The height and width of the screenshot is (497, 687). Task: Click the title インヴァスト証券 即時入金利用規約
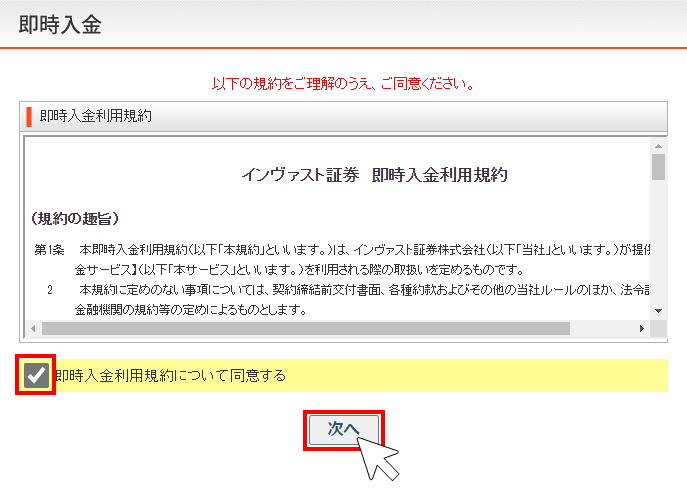click(x=375, y=175)
